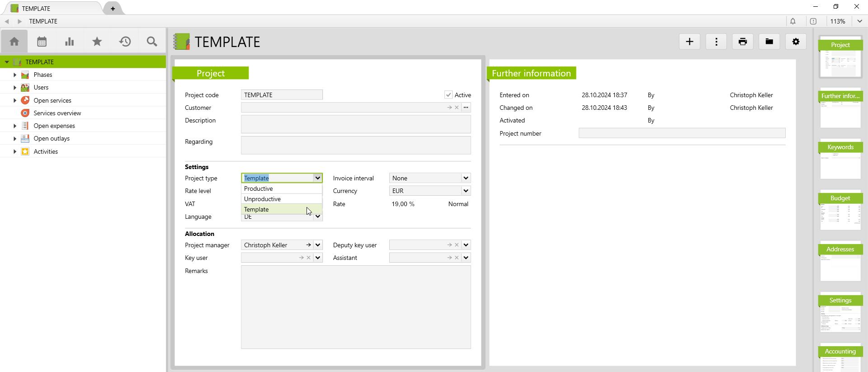Open the history clock icon
Image resolution: width=868 pixels, height=372 pixels.
click(125, 42)
